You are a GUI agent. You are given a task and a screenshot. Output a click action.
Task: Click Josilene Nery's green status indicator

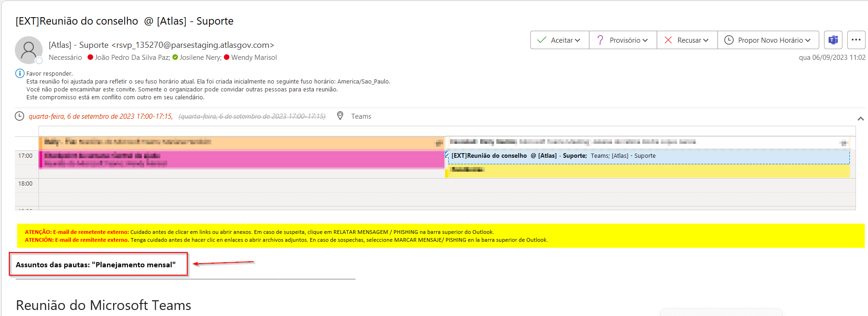click(175, 58)
